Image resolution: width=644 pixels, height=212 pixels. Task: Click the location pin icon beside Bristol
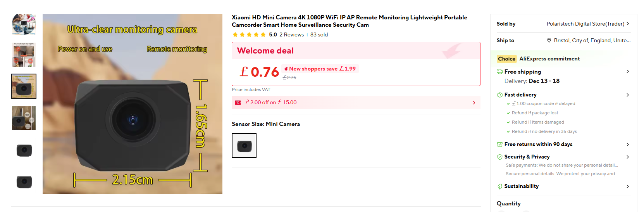coord(549,40)
